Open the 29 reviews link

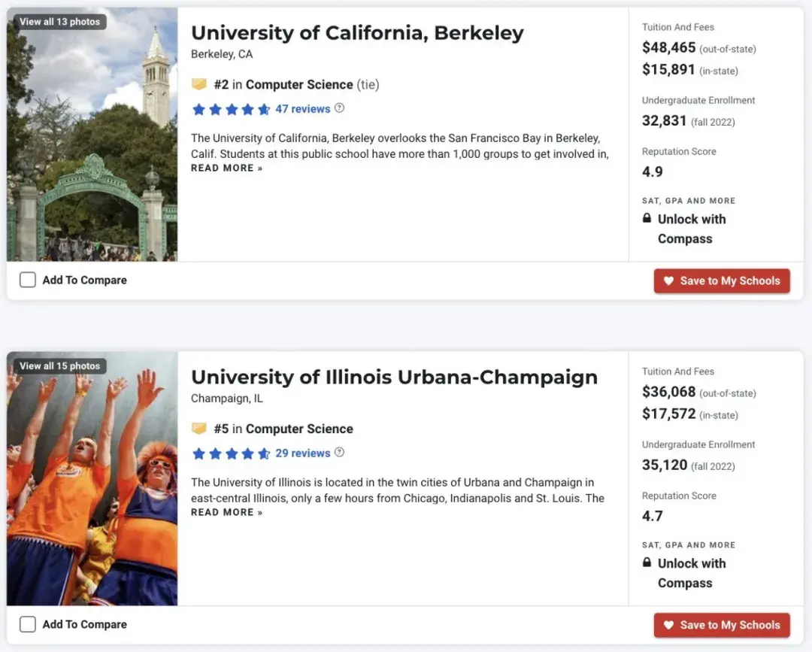tap(303, 453)
